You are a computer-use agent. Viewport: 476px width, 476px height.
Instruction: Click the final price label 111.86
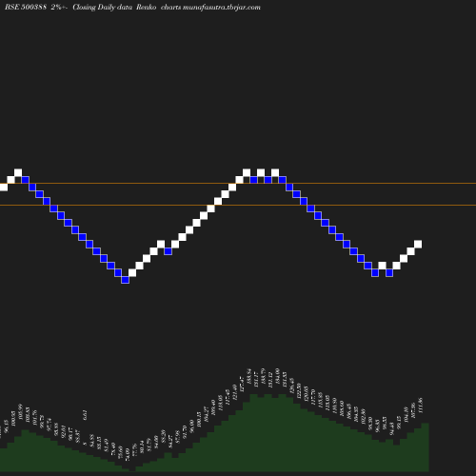coord(421,406)
